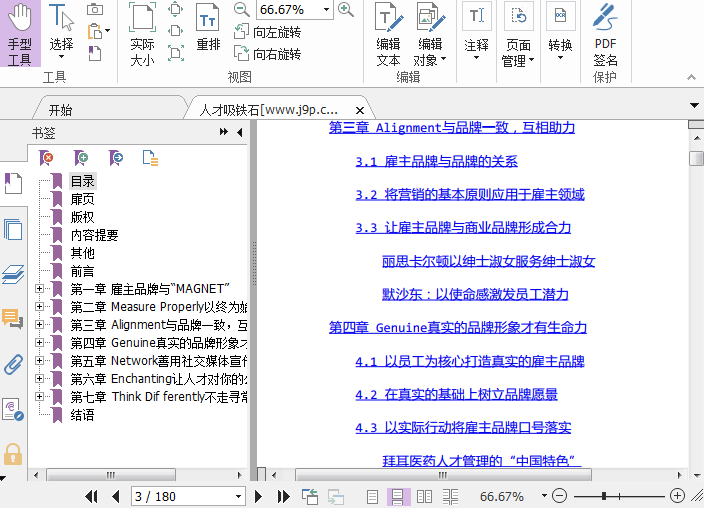This screenshot has width=704, height=508.
Task: Click the Clipboard paste icon
Action: (x=95, y=31)
